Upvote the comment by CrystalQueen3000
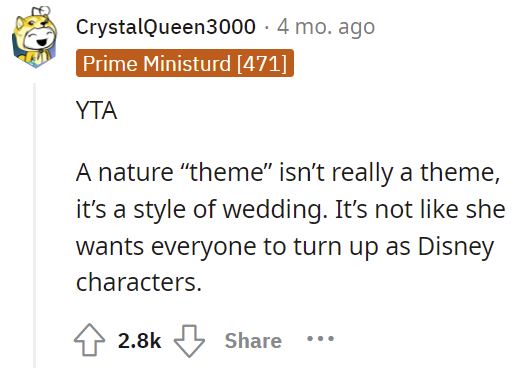 pyautogui.click(x=89, y=340)
